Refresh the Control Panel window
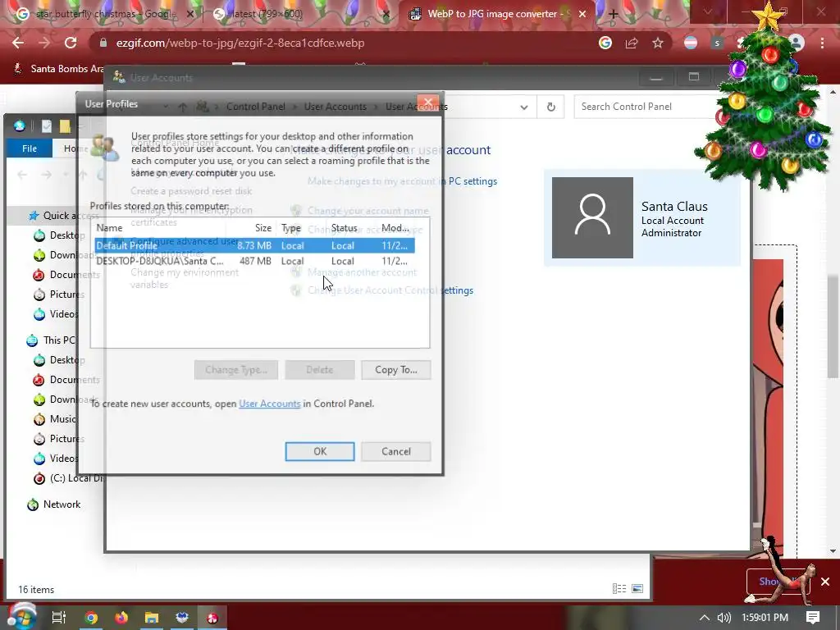This screenshot has height=630, width=840. [x=550, y=107]
